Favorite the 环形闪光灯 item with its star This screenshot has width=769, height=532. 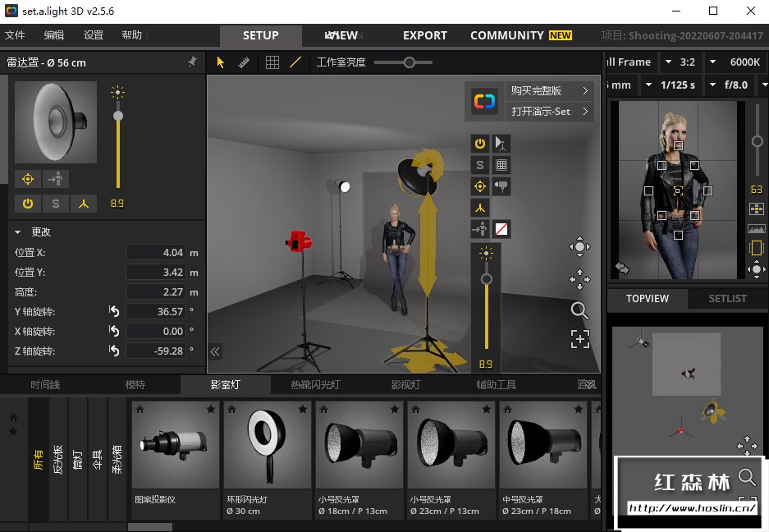pos(303,409)
